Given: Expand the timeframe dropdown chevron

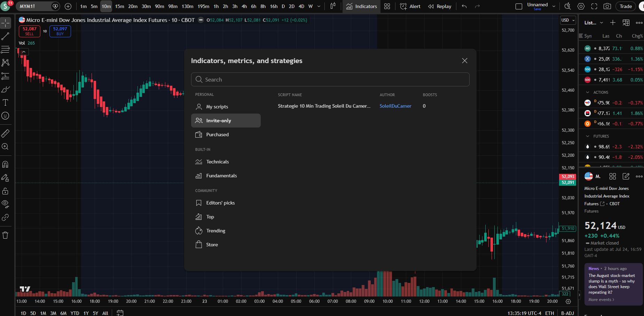Looking at the screenshot, I should click(x=319, y=6).
